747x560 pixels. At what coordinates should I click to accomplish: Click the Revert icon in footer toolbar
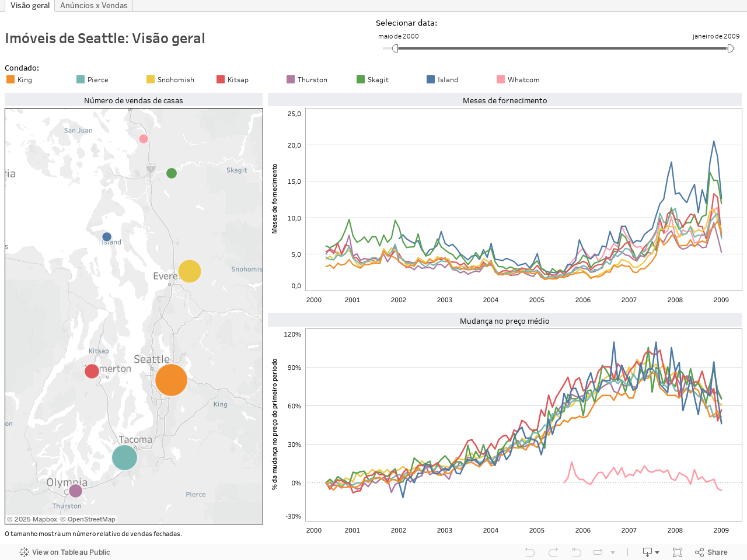coord(576,552)
